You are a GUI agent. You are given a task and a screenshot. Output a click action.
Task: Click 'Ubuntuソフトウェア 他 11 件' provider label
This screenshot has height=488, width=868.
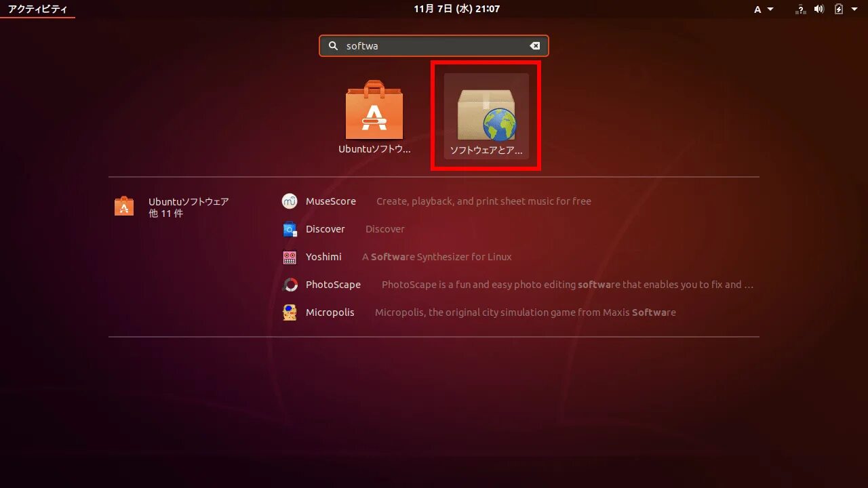(x=189, y=207)
